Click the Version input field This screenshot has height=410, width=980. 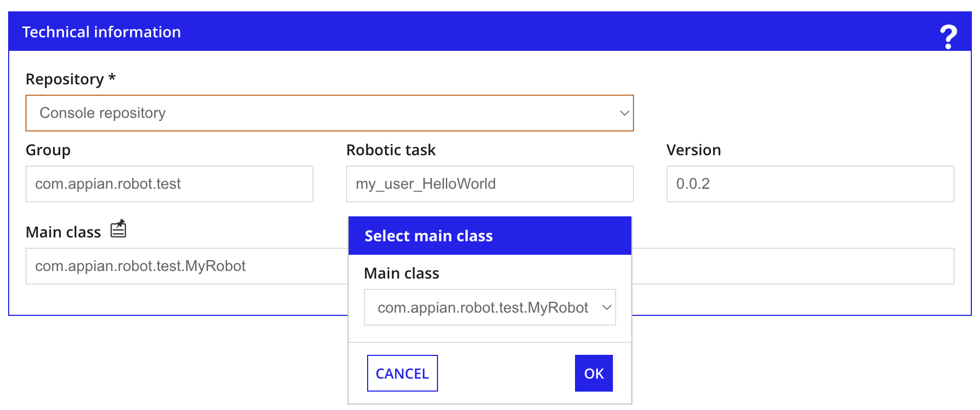[811, 184]
